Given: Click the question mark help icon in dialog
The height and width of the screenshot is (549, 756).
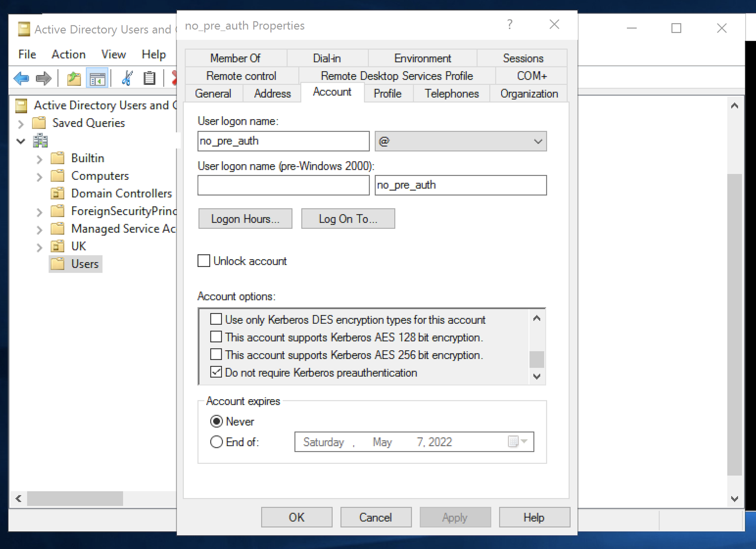Looking at the screenshot, I should tap(510, 24).
